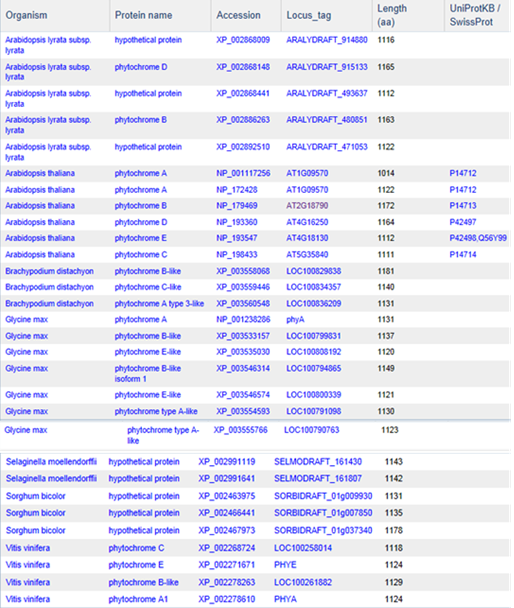The image size is (514, 608).
Task: Open locus tag LOC100790763
Action: pyautogui.click(x=311, y=430)
